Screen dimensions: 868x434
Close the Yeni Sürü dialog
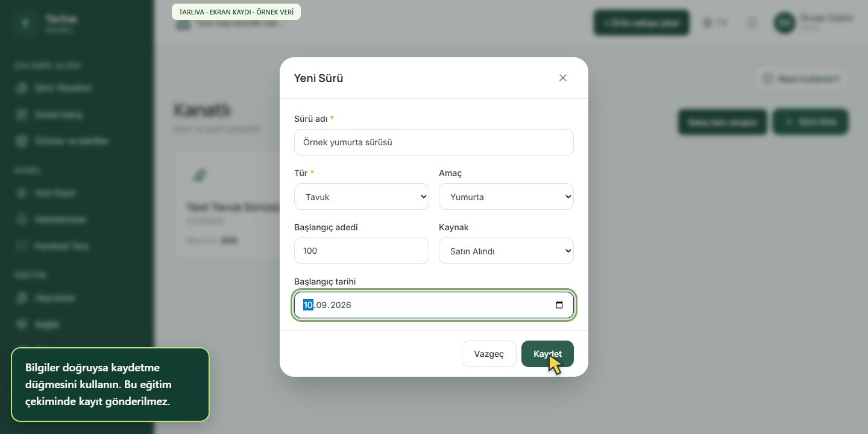(x=563, y=78)
